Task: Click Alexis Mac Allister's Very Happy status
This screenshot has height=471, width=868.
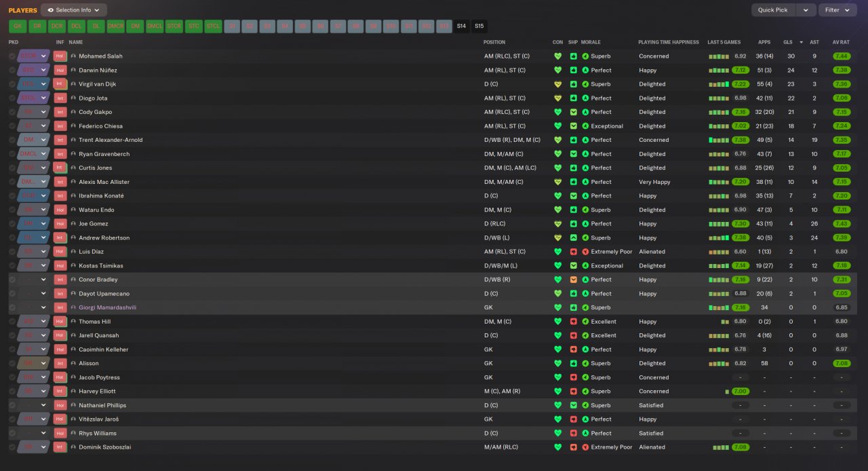Action: coord(654,182)
